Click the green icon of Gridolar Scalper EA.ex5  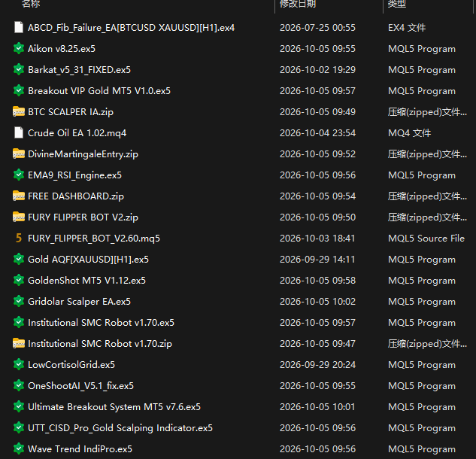tap(19, 301)
